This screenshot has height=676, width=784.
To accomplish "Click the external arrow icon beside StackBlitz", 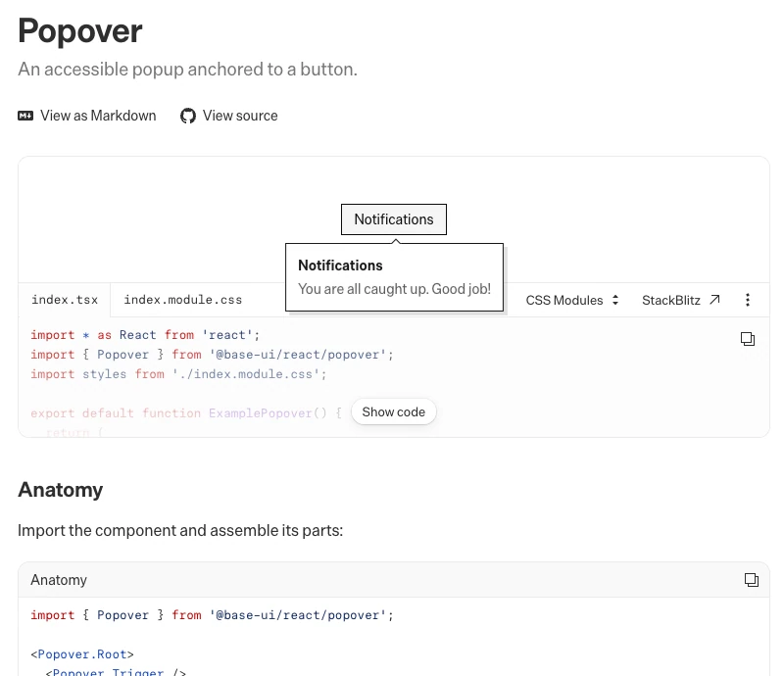I will pos(715,300).
